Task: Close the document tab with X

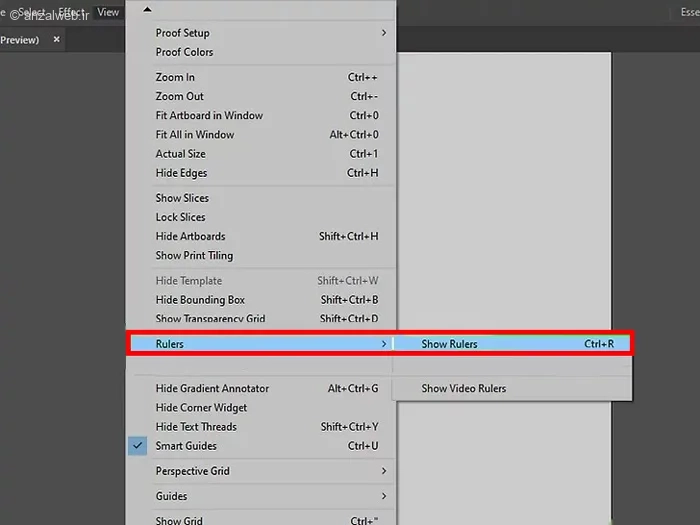Action: (x=57, y=40)
